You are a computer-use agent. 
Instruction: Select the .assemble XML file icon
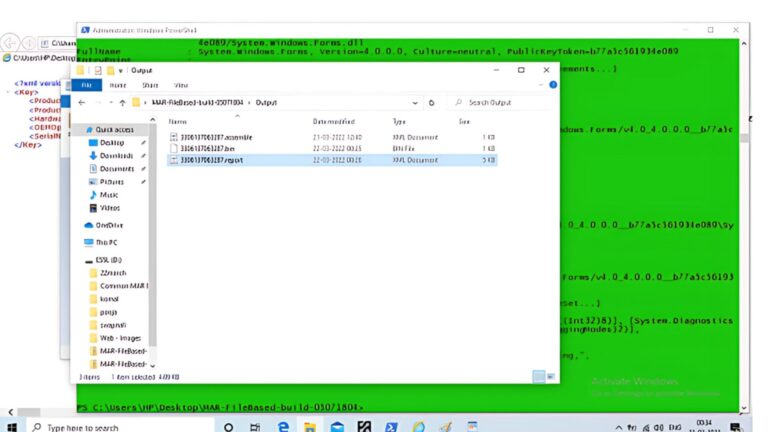point(173,136)
